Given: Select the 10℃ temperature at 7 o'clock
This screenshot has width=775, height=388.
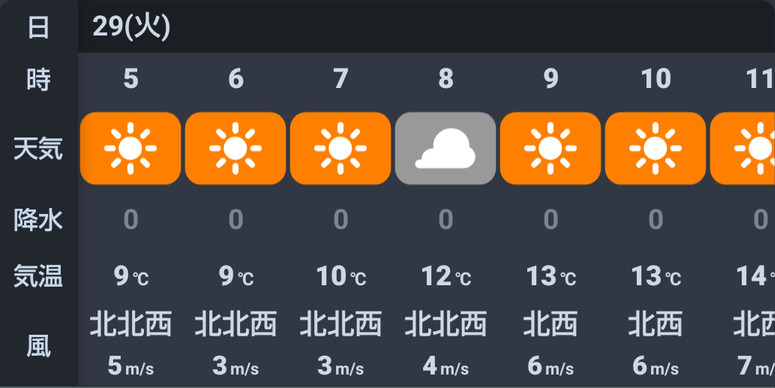Looking at the screenshot, I should click(x=341, y=276).
